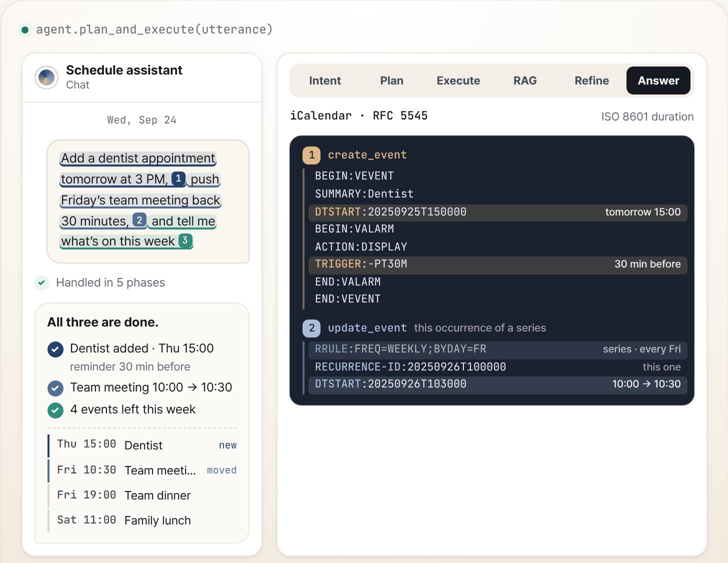Click the agent.plan_and_execute(utterance) title

(154, 29)
